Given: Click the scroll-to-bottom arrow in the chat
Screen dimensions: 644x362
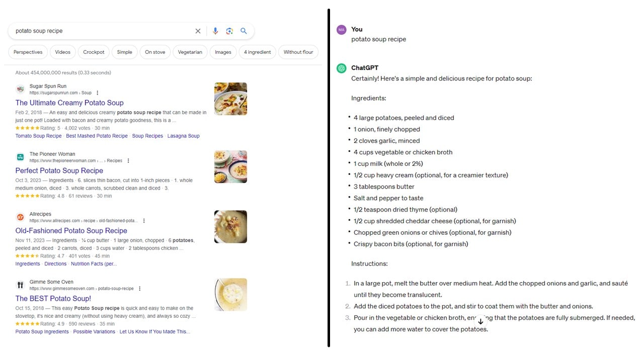Looking at the screenshot, I should [480, 321].
